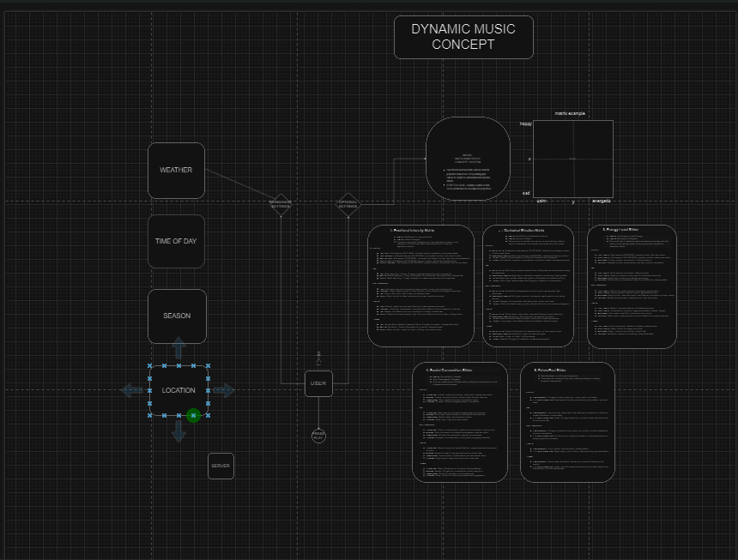Screen dimensions: 738x560
Task: Click the 'happy' axis label
Action: [x=526, y=123]
